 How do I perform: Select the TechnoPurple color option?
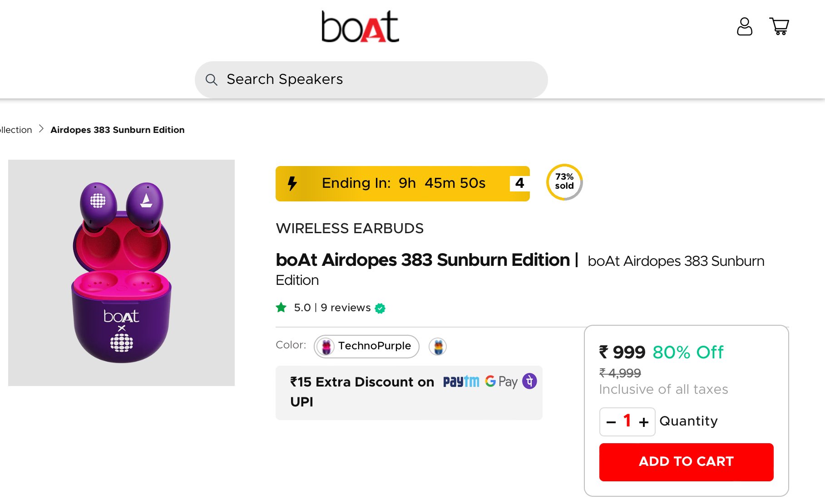[x=366, y=346]
